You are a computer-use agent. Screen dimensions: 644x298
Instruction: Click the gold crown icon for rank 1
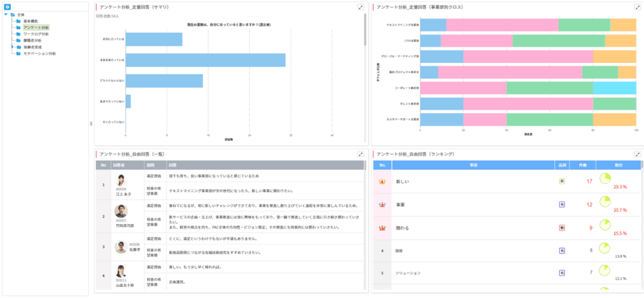(382, 182)
